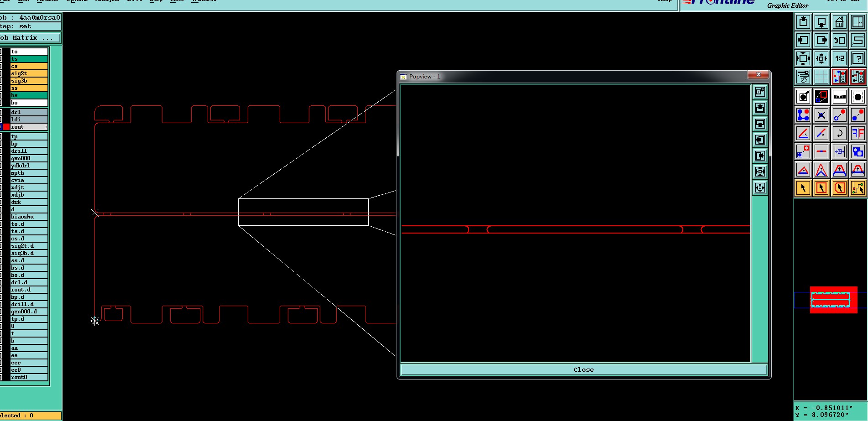Toggle the grid display icon
Image resolution: width=868 pixels, height=421 pixels.
821,77
